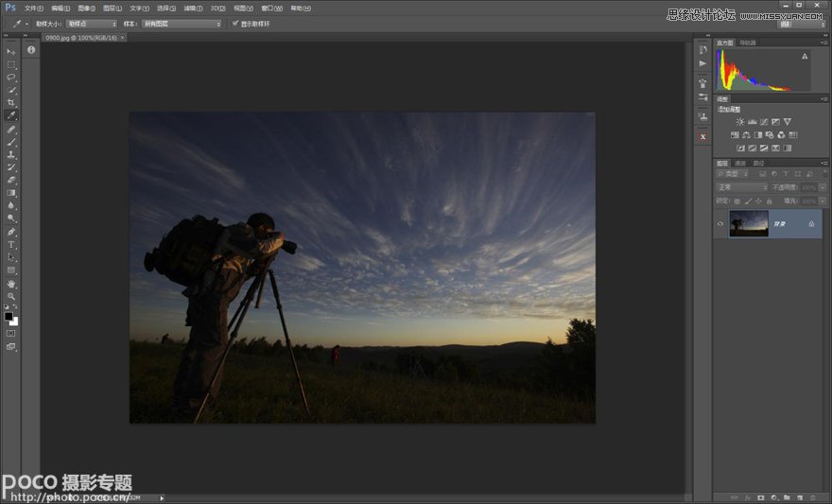This screenshot has width=832, height=504.
Task: Hide the 背景 layer using eye icon
Action: coord(720,224)
